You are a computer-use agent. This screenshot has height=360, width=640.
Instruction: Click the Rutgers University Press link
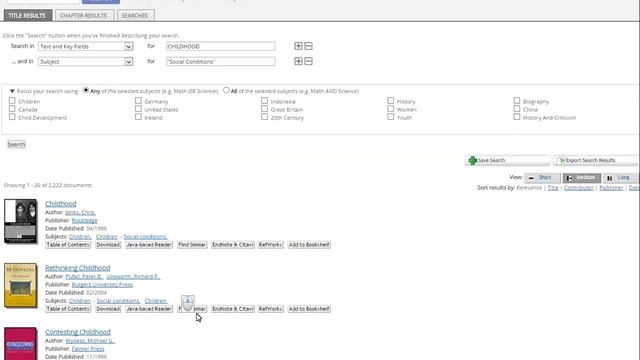[102, 284]
